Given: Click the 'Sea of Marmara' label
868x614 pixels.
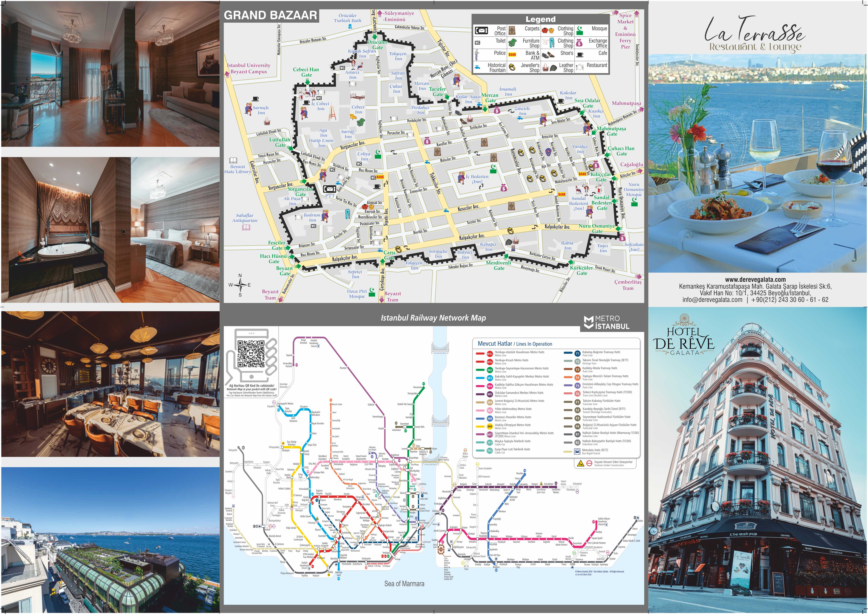Looking at the screenshot, I should coord(404,584).
